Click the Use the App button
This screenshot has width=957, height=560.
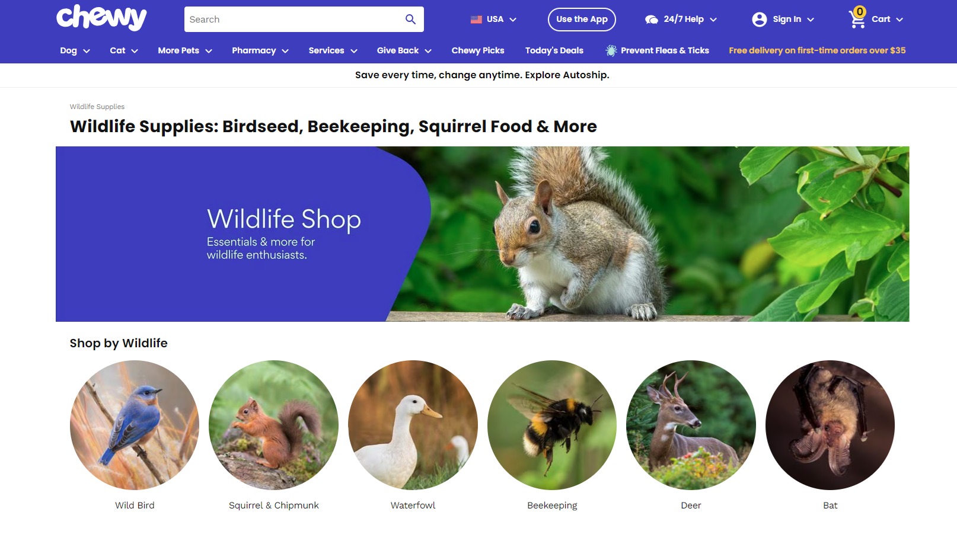582,20
